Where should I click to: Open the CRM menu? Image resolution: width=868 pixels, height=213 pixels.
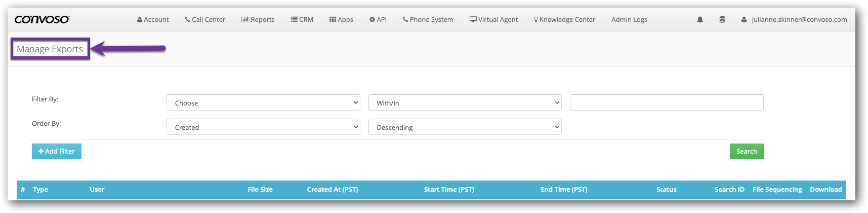[x=302, y=20]
